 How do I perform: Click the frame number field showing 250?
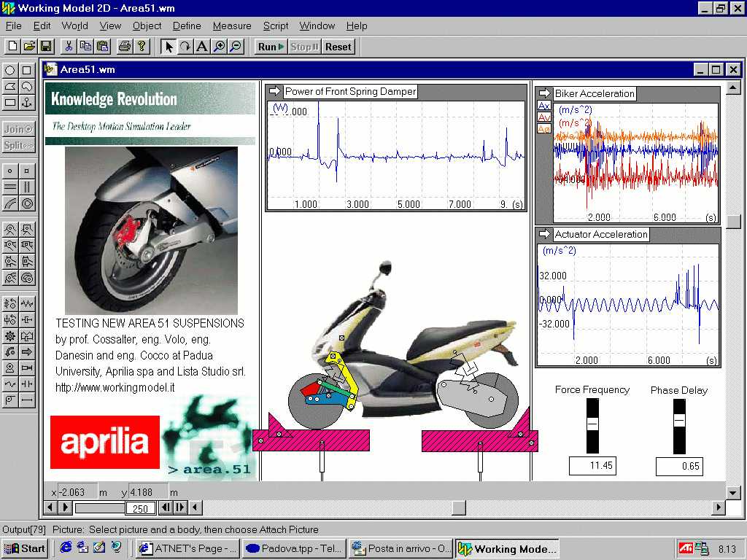point(140,508)
